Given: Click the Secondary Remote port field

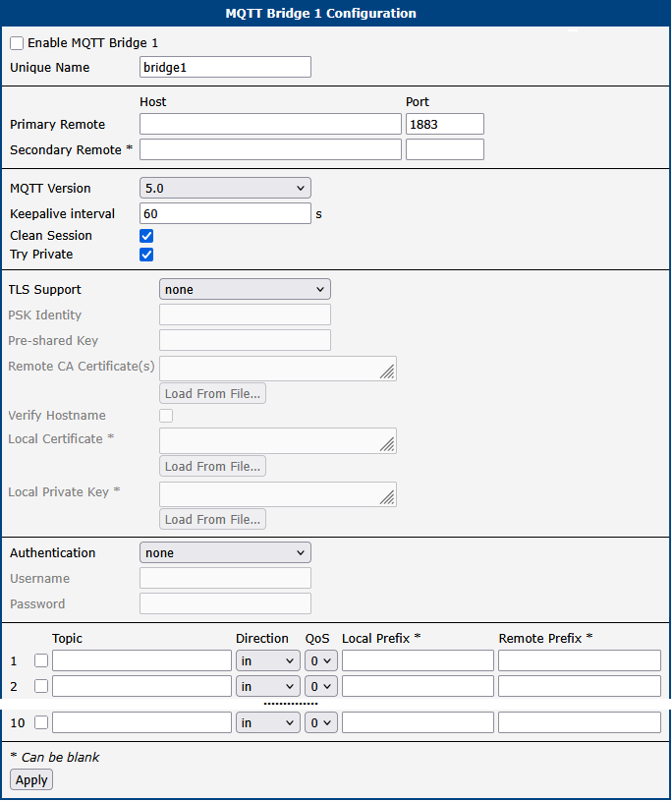Looking at the screenshot, I should pyautogui.click(x=445, y=149).
